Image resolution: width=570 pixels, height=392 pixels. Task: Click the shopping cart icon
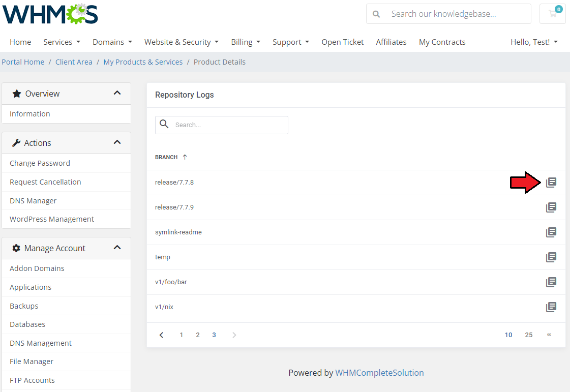(553, 14)
